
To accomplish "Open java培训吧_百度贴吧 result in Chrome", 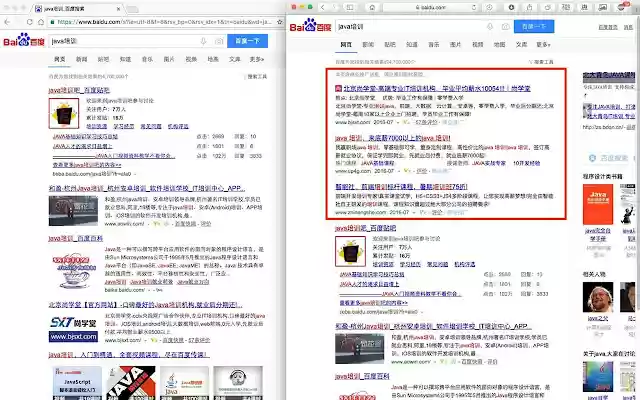I will click(x=79, y=90).
